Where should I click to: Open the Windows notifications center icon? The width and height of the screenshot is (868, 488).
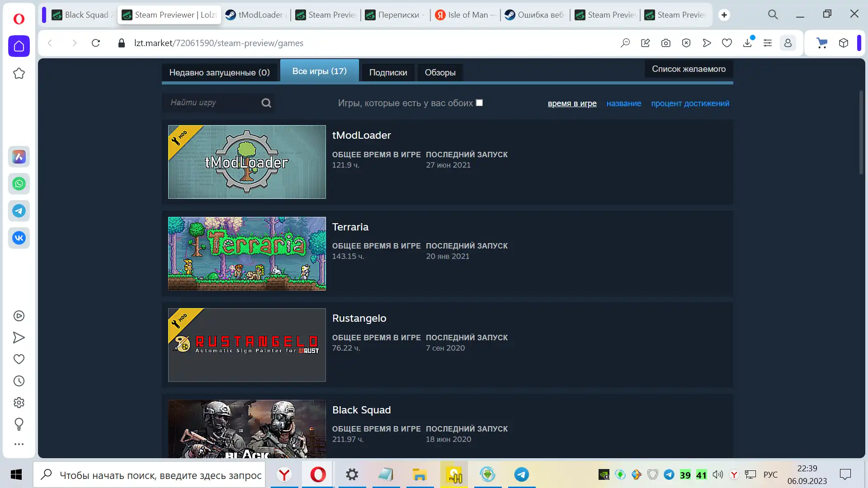[x=845, y=474]
